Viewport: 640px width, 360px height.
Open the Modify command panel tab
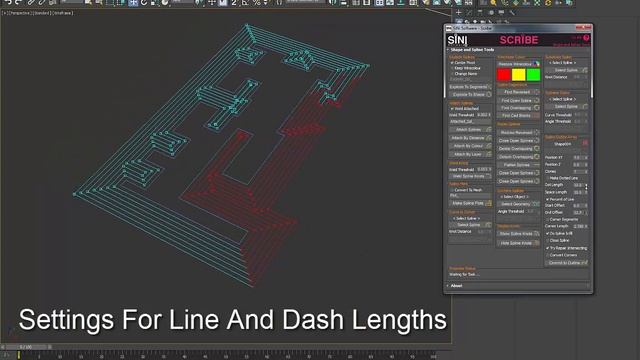469,12
